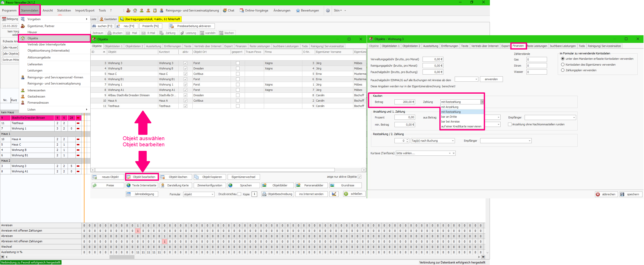The height and width of the screenshot is (265, 644).
Task: Click Objekt bearbeiten button
Action: point(142,177)
